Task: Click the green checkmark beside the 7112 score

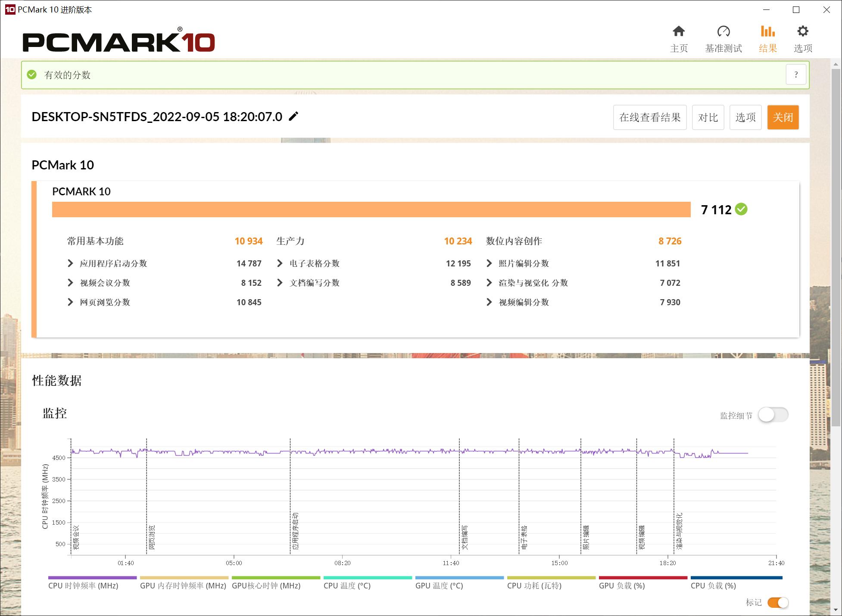Action: 741,210
